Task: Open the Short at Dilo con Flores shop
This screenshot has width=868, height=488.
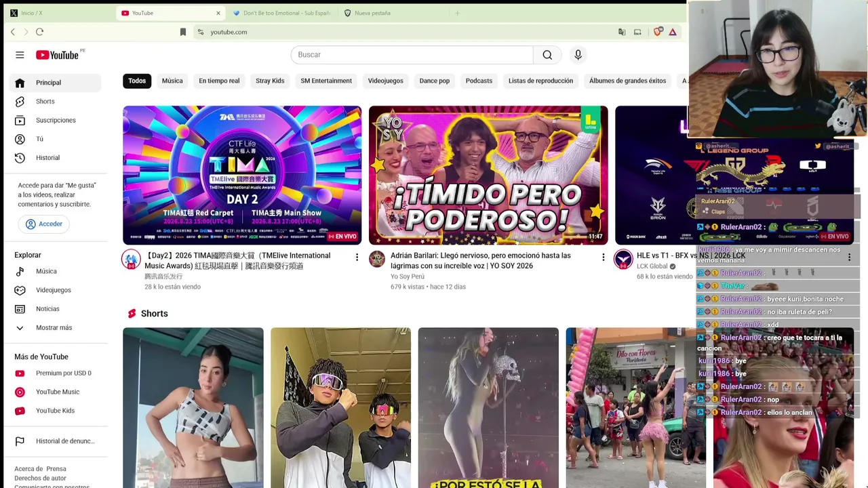Action: point(636,408)
